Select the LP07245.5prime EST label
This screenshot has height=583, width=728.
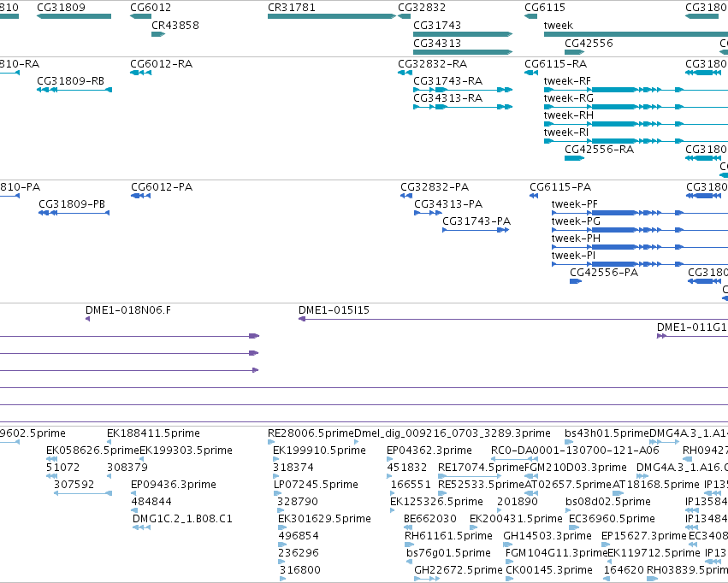pos(316,485)
